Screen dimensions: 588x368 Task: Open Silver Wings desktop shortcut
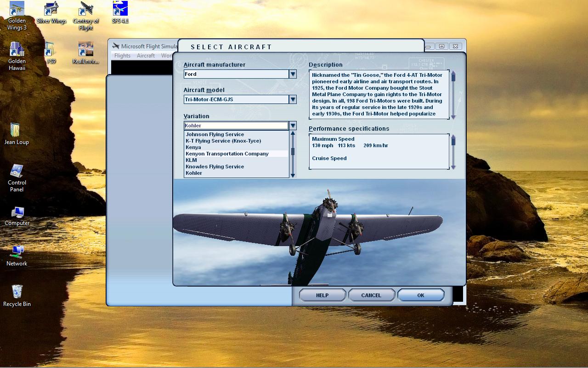click(x=51, y=12)
